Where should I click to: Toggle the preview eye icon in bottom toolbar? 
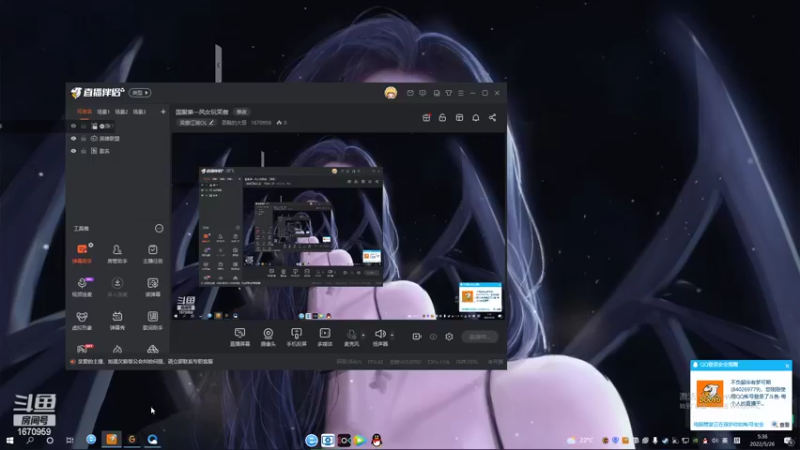point(433,337)
